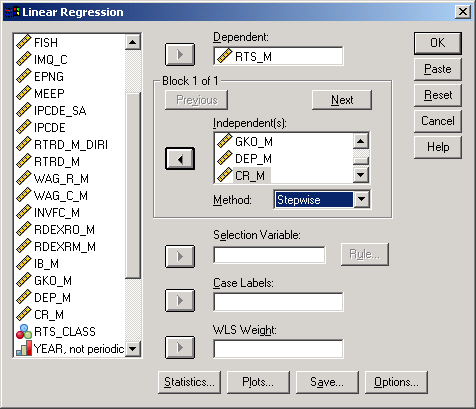Click the ruler icon beside EPNG

point(24,76)
